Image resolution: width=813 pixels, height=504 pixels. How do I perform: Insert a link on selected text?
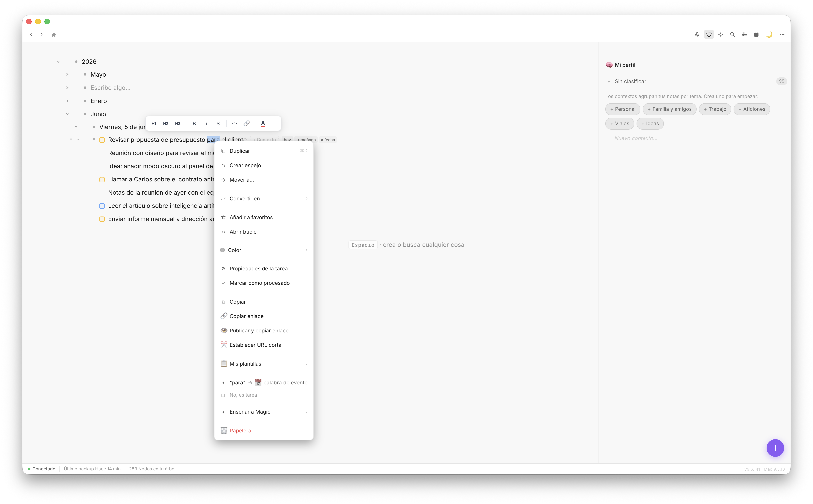247,124
